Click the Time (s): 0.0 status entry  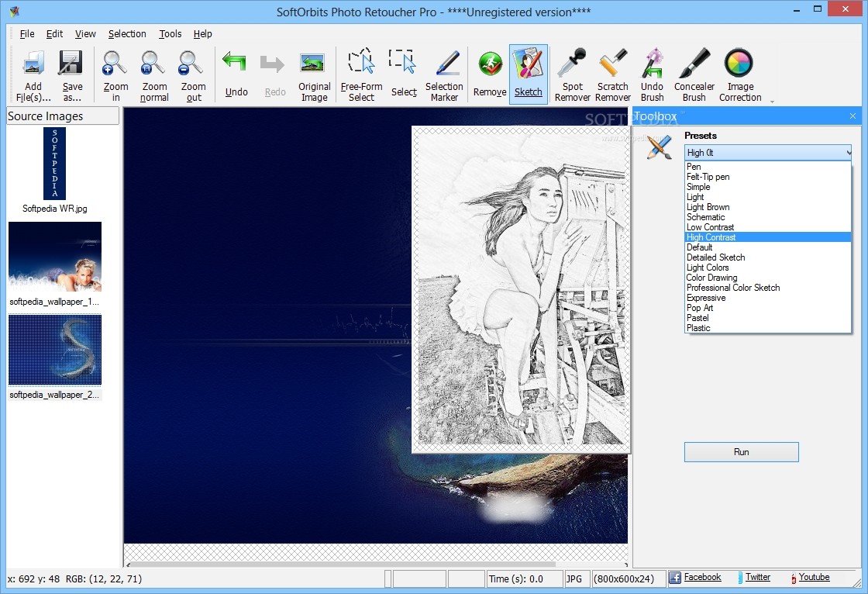524,579
